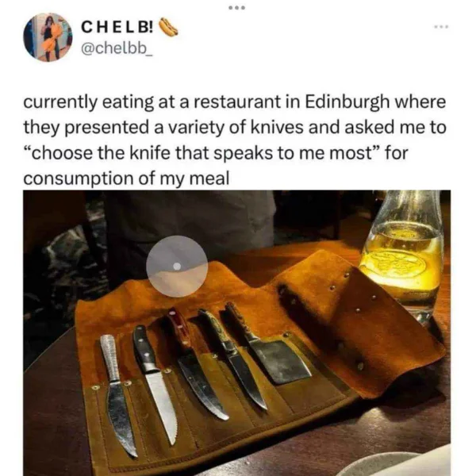The height and width of the screenshot is (476, 476).
Task: Click the red-handled knife in the roll
Action: click(x=198, y=363)
